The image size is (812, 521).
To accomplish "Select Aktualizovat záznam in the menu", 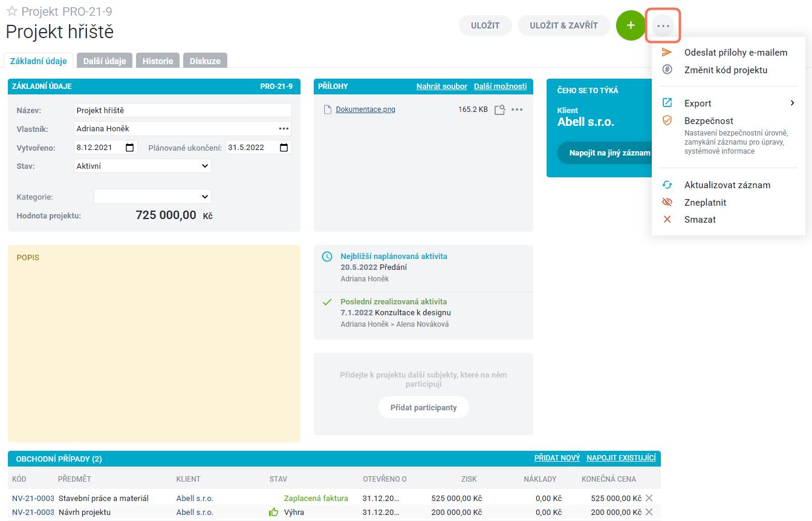I will click(x=729, y=185).
